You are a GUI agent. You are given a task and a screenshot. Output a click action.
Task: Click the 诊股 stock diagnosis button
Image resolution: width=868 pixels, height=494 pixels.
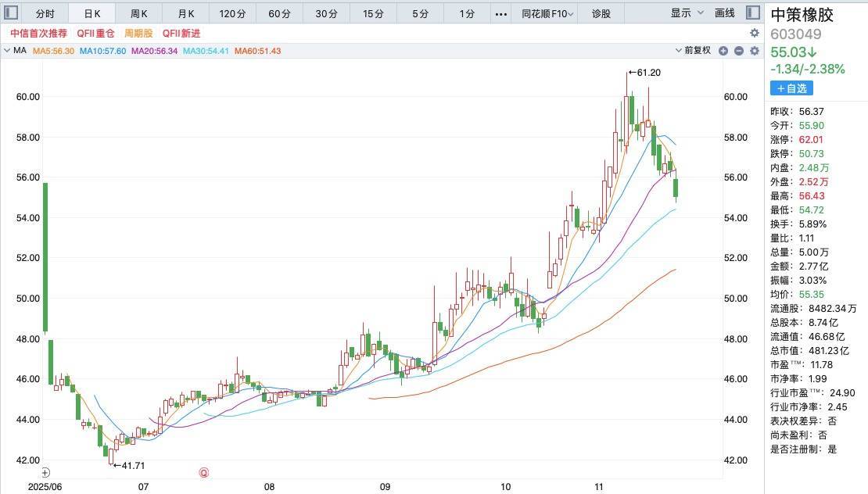601,13
